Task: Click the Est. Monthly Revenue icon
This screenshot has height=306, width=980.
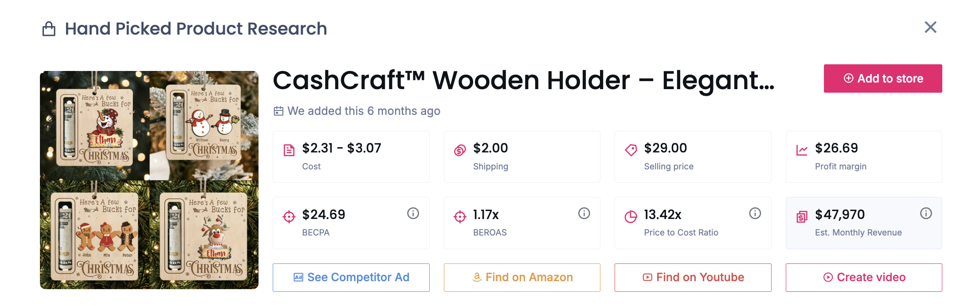Action: [802, 216]
